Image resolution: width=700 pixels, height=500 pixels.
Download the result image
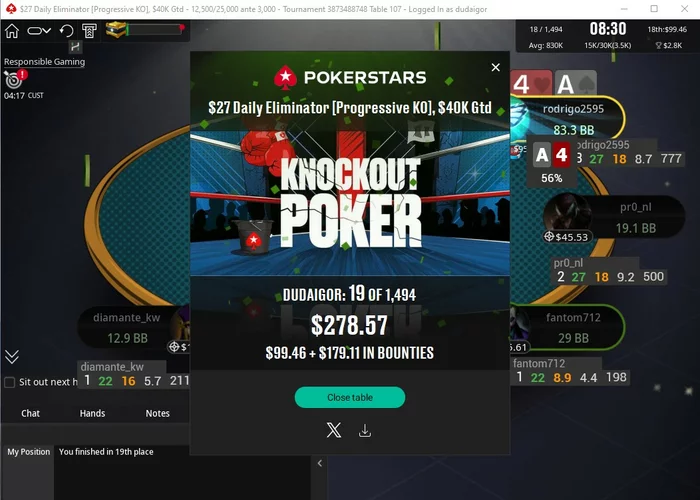pyautogui.click(x=365, y=431)
